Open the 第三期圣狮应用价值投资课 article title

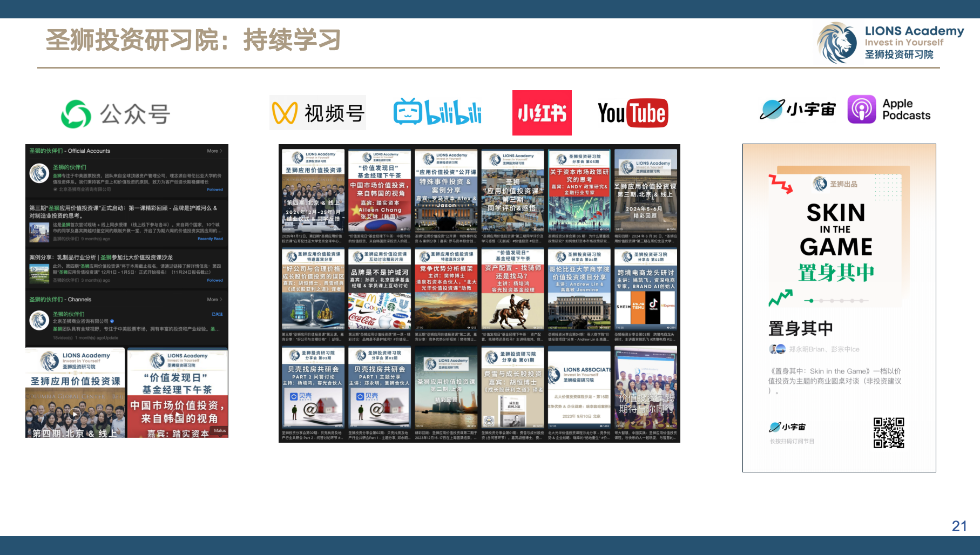(123, 211)
